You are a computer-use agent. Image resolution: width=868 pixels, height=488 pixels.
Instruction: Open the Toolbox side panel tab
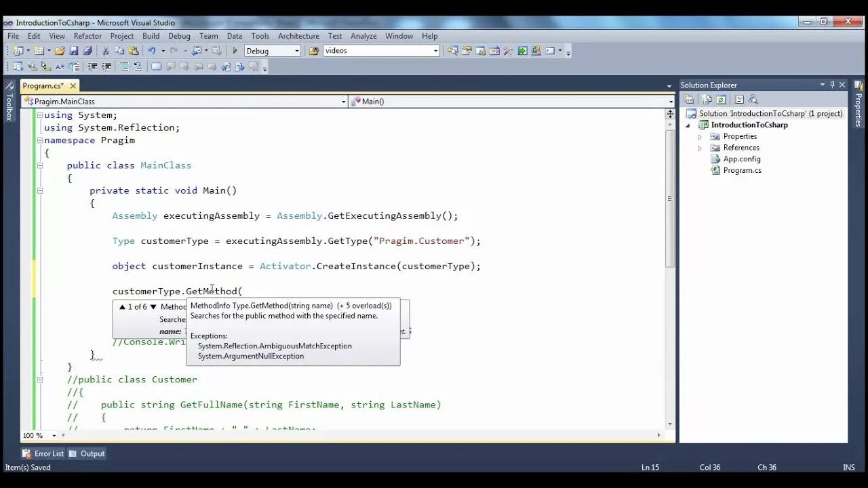click(x=9, y=102)
